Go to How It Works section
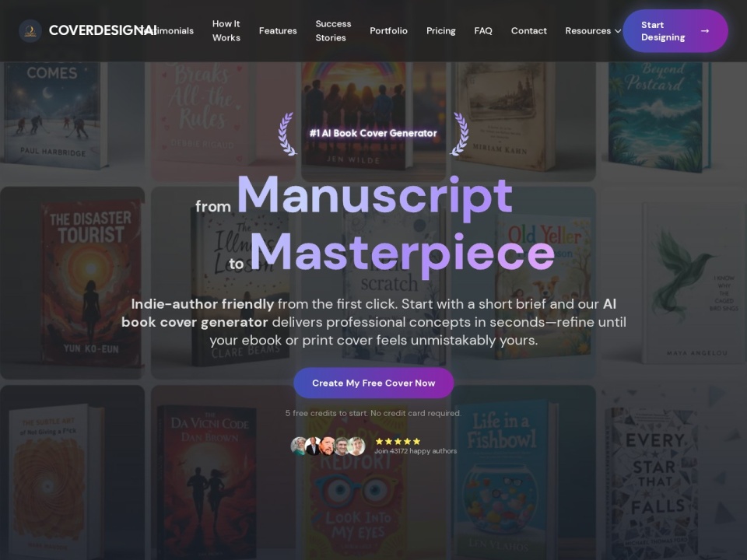This screenshot has width=747, height=560. coord(226,30)
